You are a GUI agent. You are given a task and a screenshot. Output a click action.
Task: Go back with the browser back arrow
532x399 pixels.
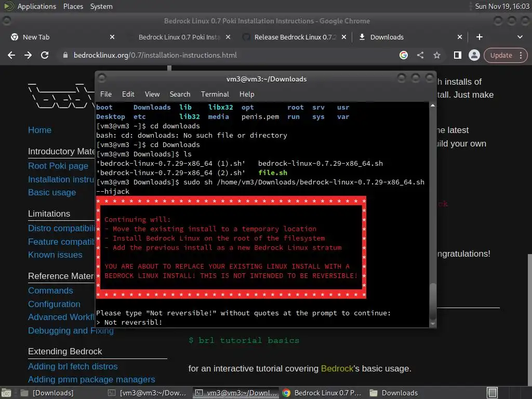coord(11,55)
